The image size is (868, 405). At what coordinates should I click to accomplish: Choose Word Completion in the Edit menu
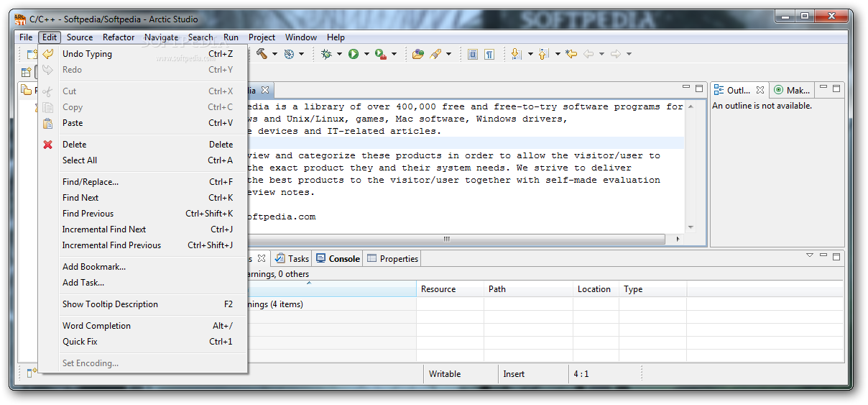pyautogui.click(x=143, y=326)
